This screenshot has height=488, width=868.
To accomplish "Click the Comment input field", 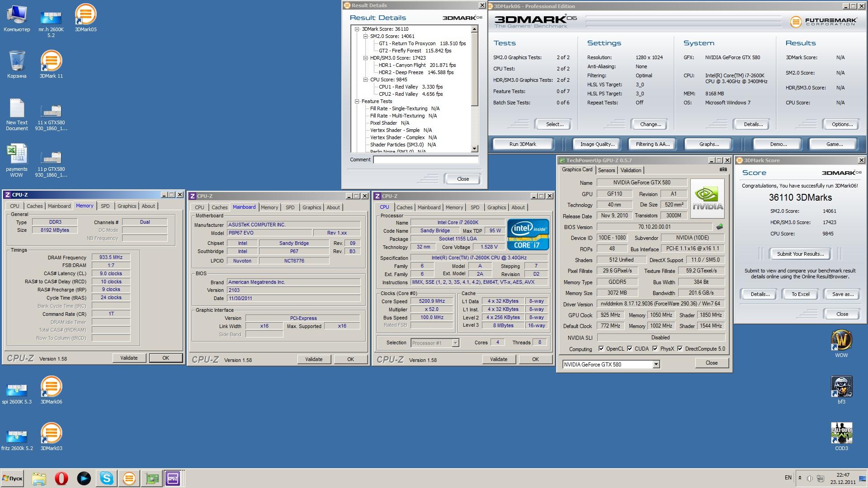I will (x=426, y=160).
